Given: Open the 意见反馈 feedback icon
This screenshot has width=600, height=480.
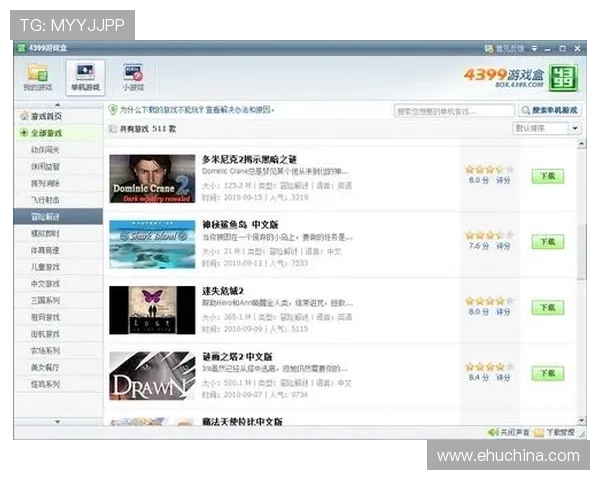Looking at the screenshot, I should point(489,49).
